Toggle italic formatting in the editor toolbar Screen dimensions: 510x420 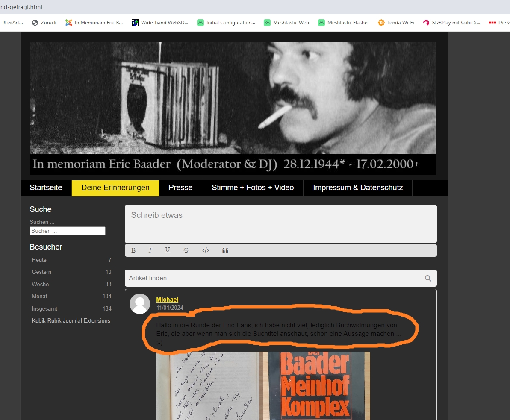click(x=150, y=250)
